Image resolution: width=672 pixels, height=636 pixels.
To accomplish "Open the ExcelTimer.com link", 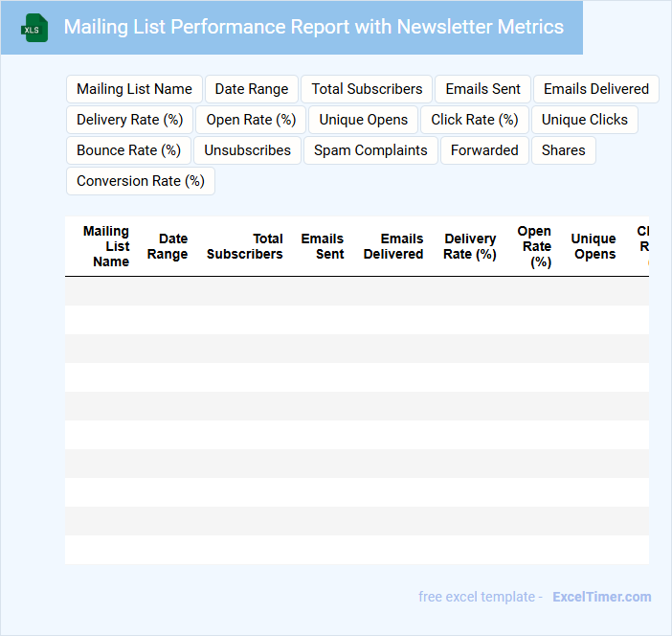I will (x=601, y=597).
